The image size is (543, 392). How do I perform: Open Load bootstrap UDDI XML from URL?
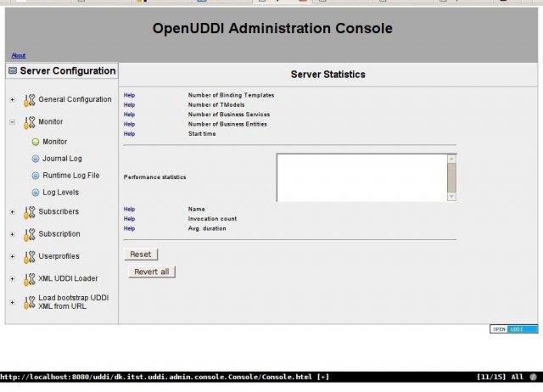pos(74,302)
